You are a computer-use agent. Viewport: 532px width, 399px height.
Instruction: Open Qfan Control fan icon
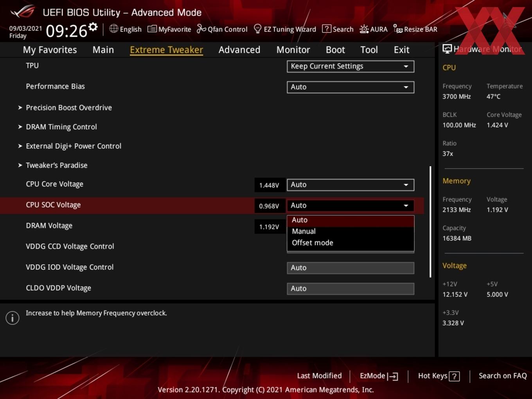201,29
